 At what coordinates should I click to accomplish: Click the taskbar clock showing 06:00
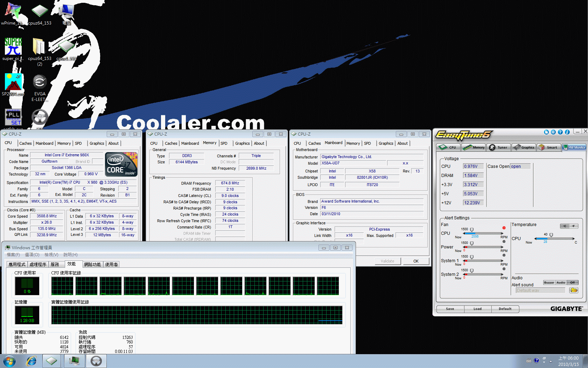tap(568, 361)
